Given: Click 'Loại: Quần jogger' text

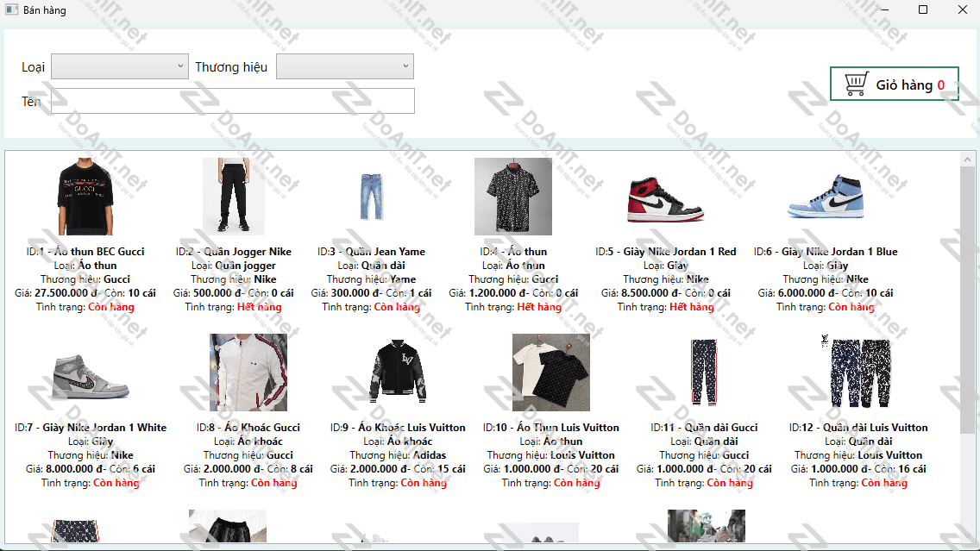Looking at the screenshot, I should (234, 266).
